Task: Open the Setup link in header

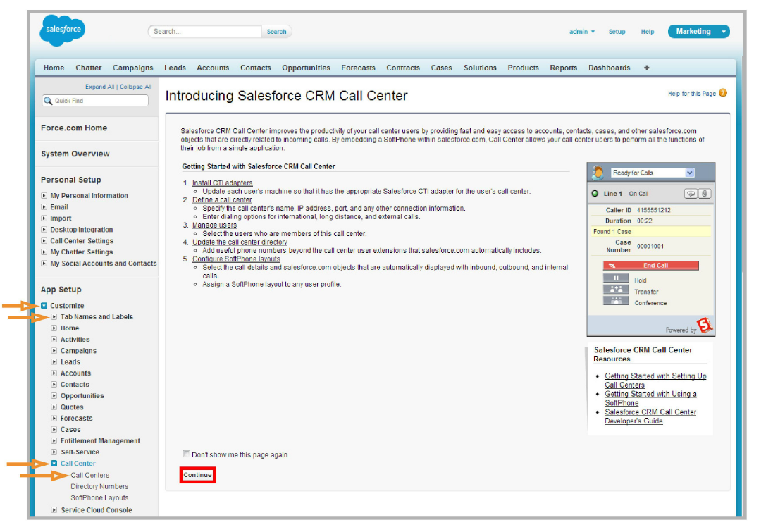Action: click(617, 32)
